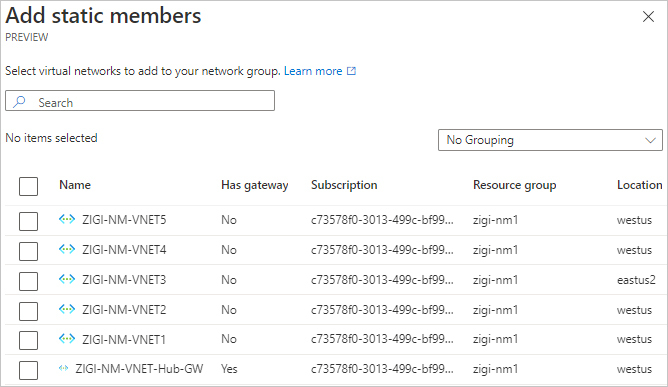Viewport: 668px width, 387px height.
Task: Click into the Search input field
Action: [140, 101]
